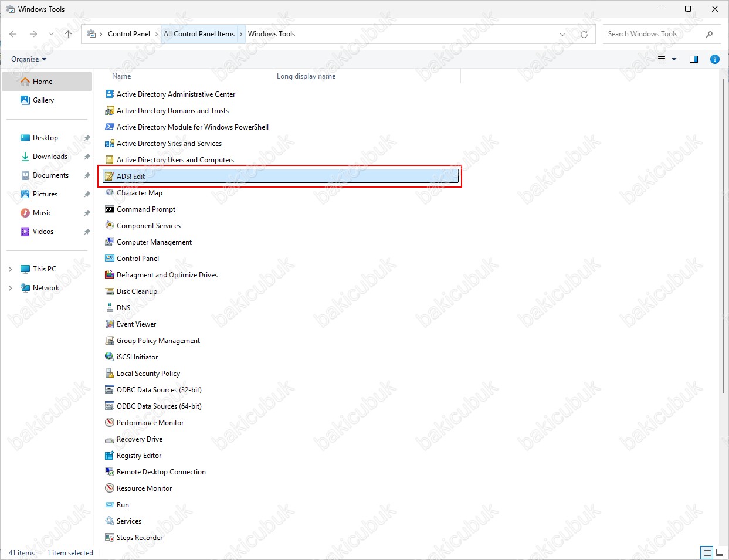This screenshot has width=729, height=560.
Task: Switch to large icons view in status bar
Action: click(x=720, y=552)
